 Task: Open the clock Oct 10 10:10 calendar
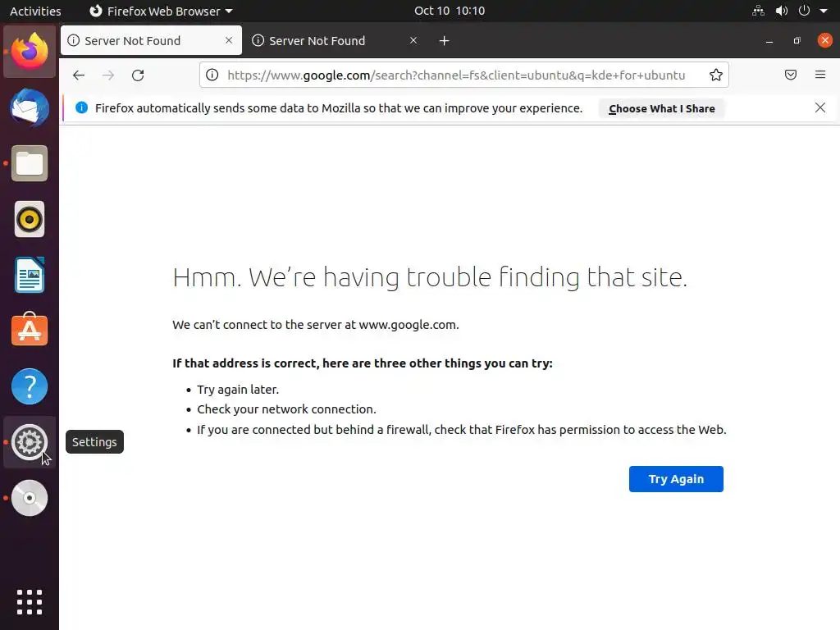[450, 11]
